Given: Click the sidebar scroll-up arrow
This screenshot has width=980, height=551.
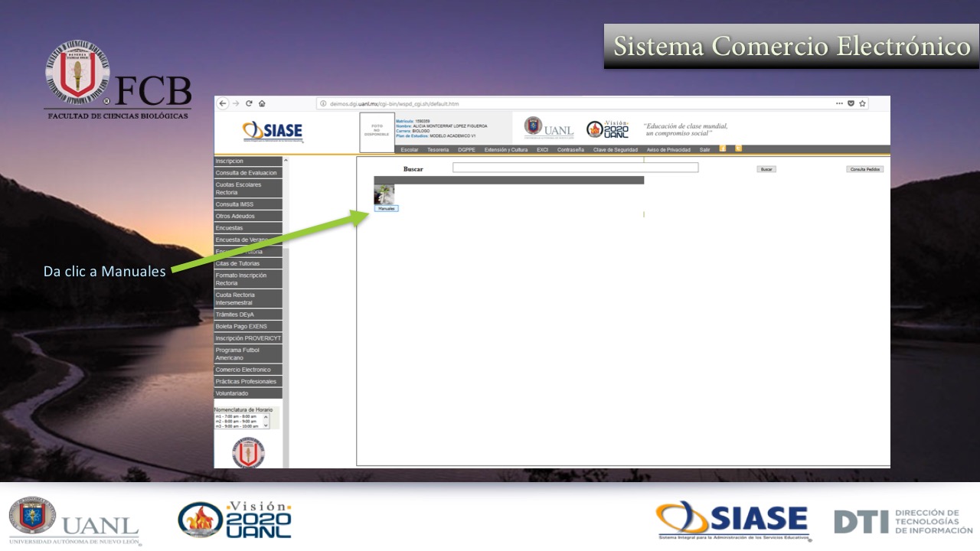Looking at the screenshot, I should point(286,160).
